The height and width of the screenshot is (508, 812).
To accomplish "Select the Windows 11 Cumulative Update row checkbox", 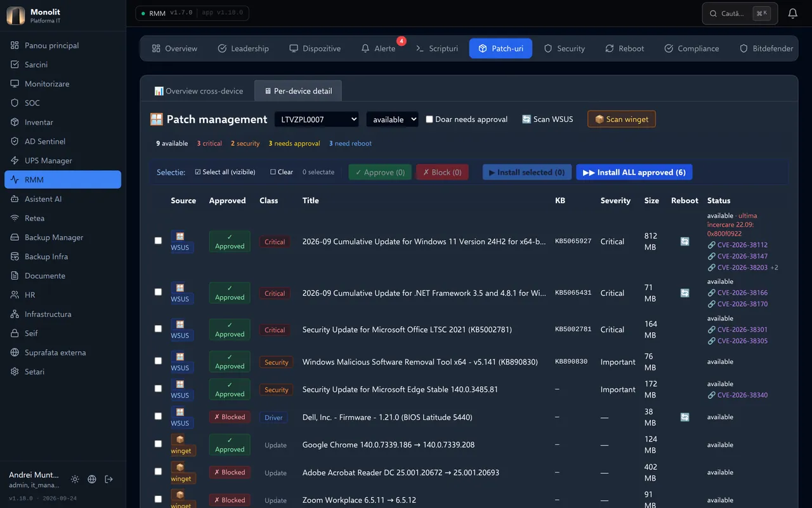I will 158,241.
